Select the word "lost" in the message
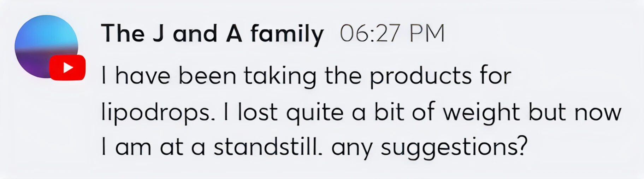Image resolution: width=644 pixels, height=179 pixels. click(258, 112)
